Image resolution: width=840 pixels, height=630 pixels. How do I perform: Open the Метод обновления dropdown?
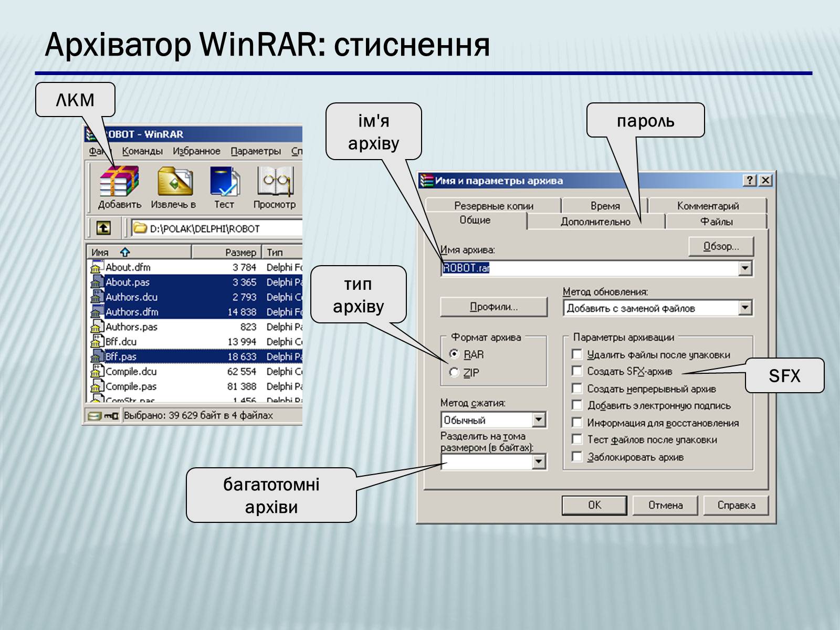coord(745,308)
